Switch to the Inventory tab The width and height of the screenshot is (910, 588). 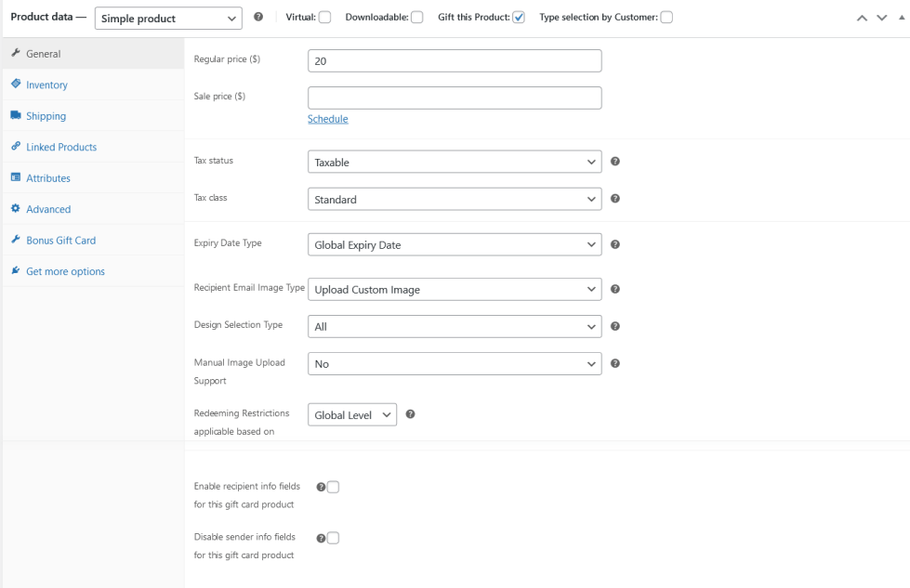point(46,85)
